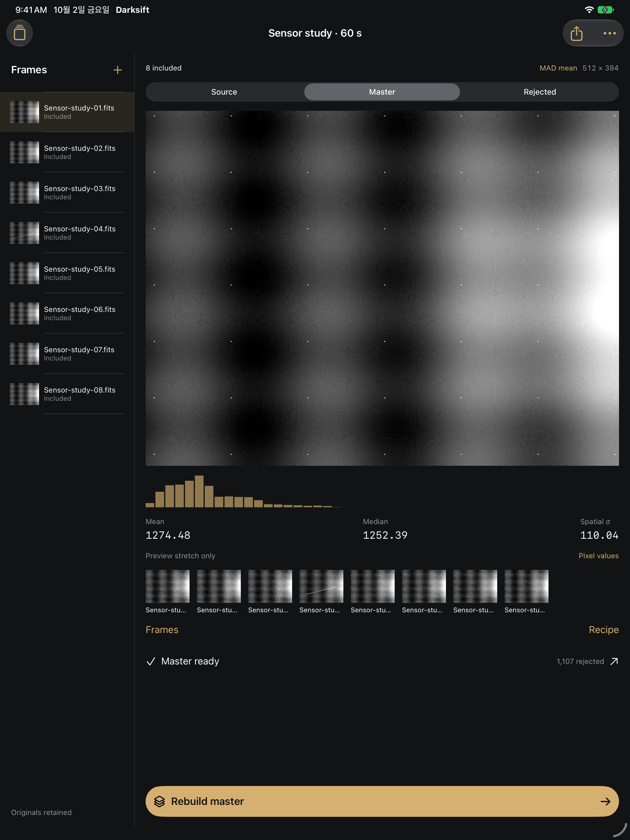Click the last frame thumbnail in strip
The image size is (630, 840).
point(526,586)
